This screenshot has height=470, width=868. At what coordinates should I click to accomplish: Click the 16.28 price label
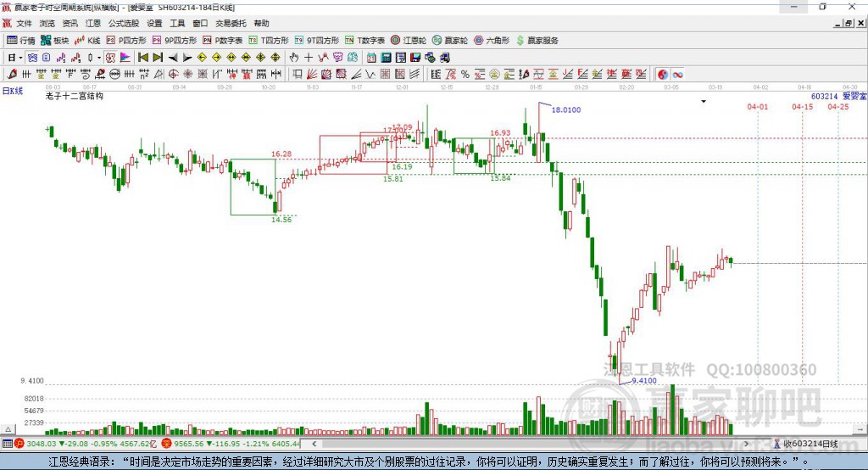click(x=281, y=154)
